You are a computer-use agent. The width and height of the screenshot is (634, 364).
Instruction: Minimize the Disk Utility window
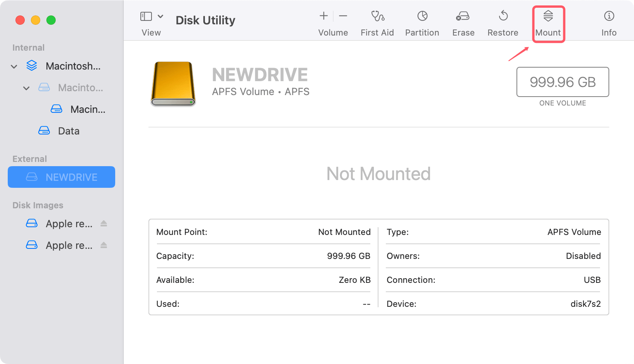(36, 20)
